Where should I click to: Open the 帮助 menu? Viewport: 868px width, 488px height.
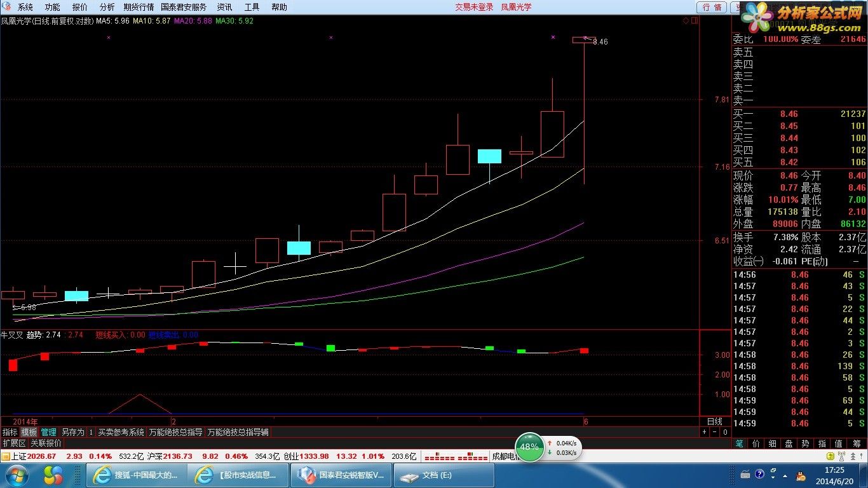pos(280,7)
